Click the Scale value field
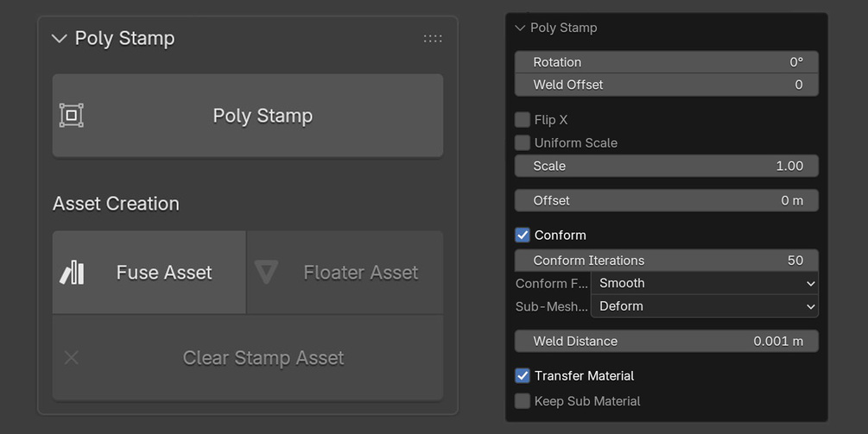868x434 pixels. click(667, 166)
